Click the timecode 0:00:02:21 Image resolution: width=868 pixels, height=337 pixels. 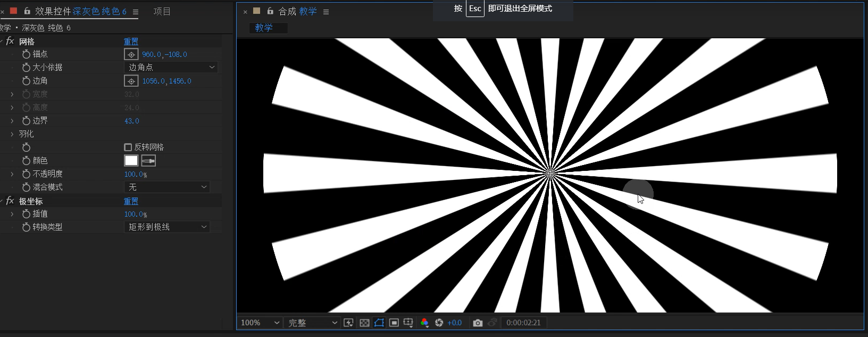click(x=523, y=323)
